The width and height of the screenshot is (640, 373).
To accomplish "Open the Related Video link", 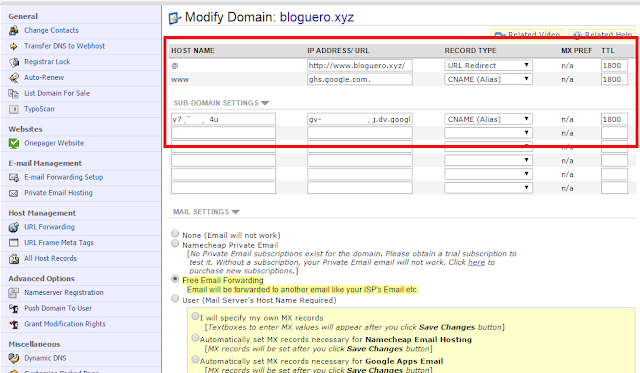I will [527, 34].
